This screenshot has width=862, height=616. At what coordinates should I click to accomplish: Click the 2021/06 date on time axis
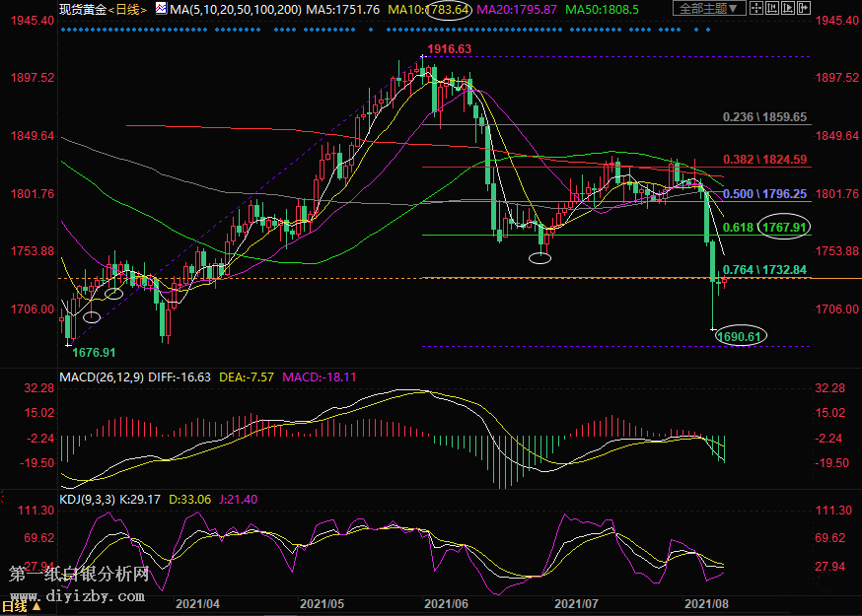click(x=451, y=601)
